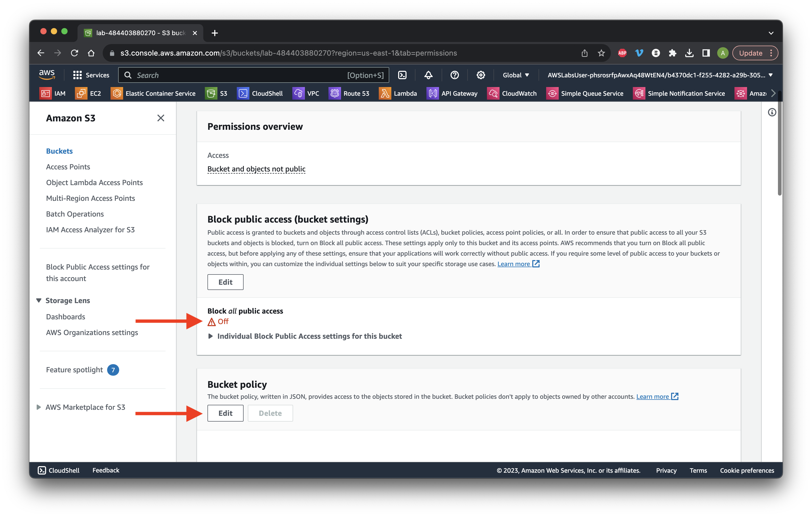This screenshot has width=812, height=517.
Task: Open Feature spotlight
Action: pyautogui.click(x=75, y=369)
